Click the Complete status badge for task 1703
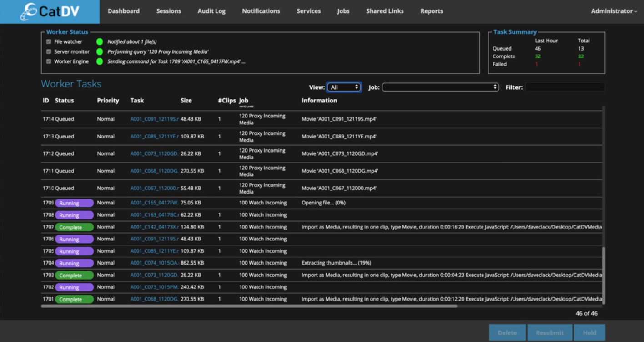This screenshot has height=342, width=644. [74, 276]
